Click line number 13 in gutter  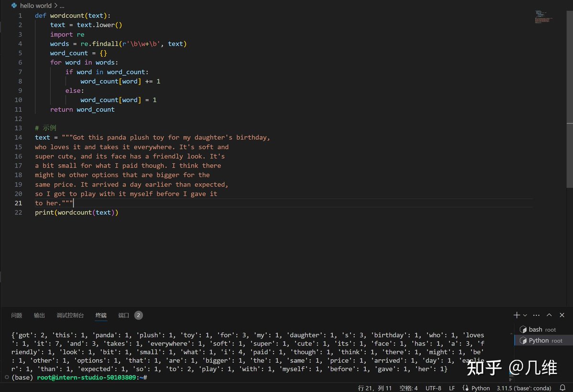click(x=18, y=128)
